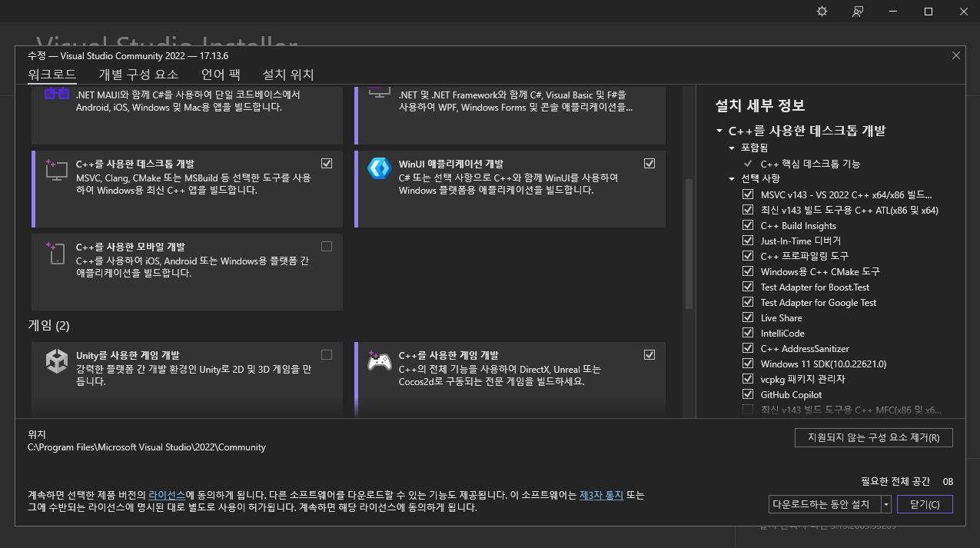
Task: Click the .NET MAUI workload icon
Action: [x=55, y=94]
